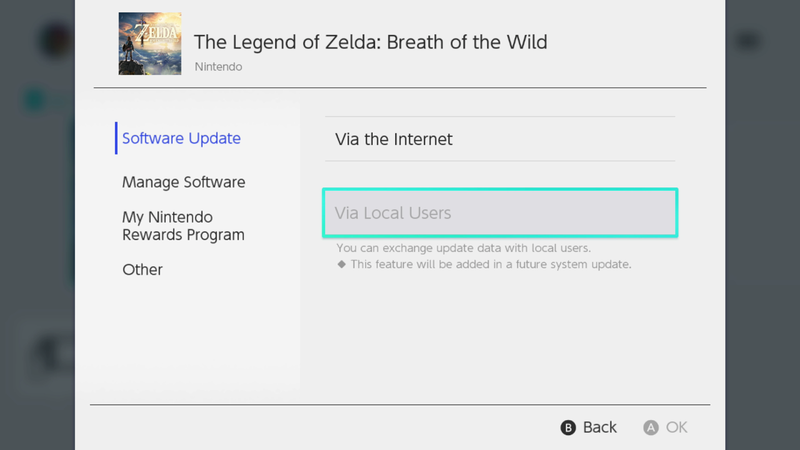Click the exchange update data description text

tap(463, 248)
